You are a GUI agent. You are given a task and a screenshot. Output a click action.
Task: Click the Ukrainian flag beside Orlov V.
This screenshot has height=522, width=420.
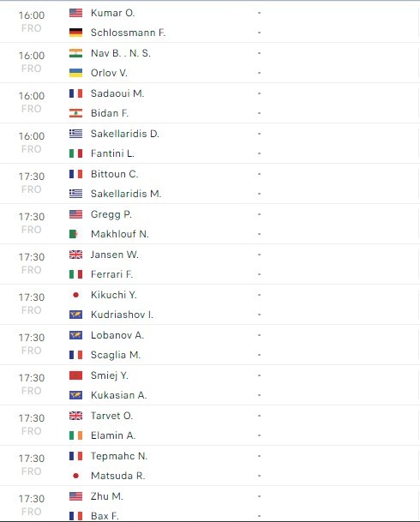[x=75, y=73]
